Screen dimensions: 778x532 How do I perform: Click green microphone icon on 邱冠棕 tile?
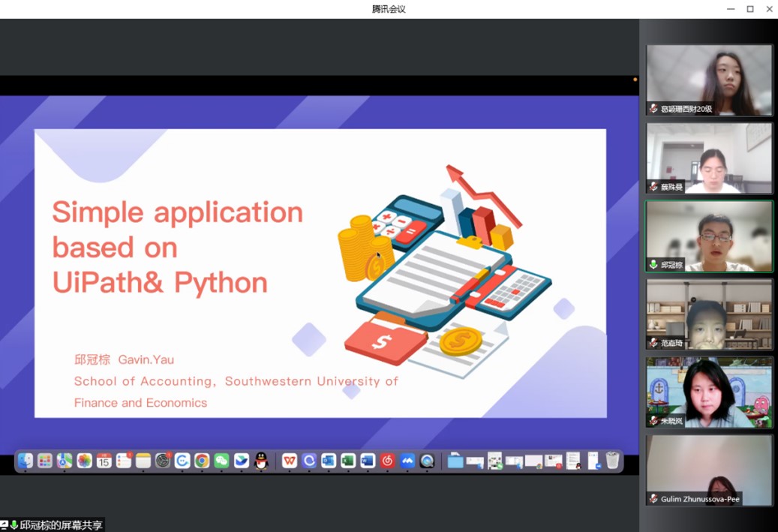pos(653,265)
